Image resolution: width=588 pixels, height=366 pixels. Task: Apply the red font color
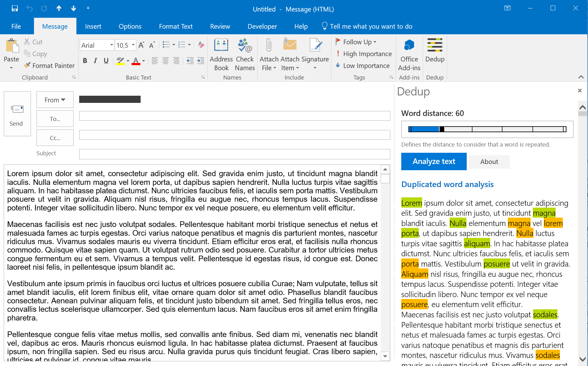click(x=136, y=61)
